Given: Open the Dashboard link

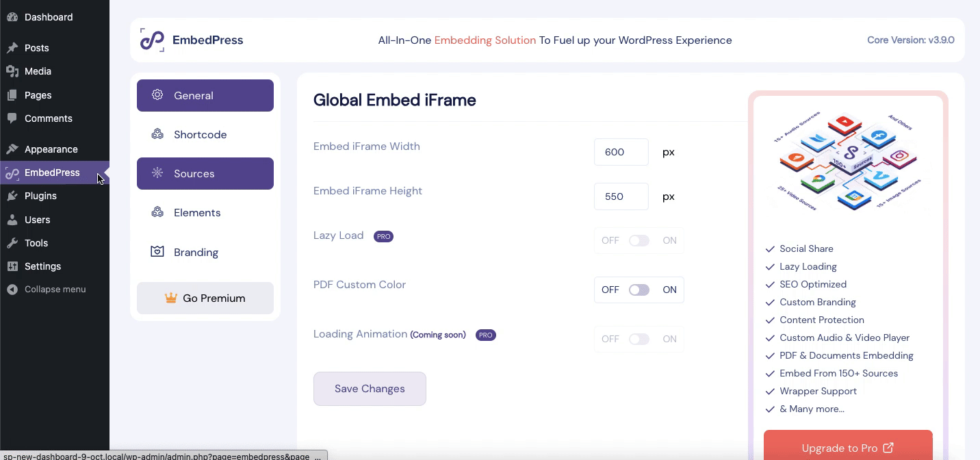Looking at the screenshot, I should [55, 17].
